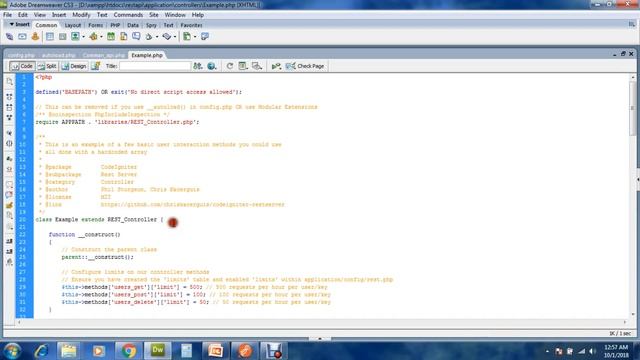Insert a Div Tag
The height and width of the screenshot is (360, 640).
62,37
